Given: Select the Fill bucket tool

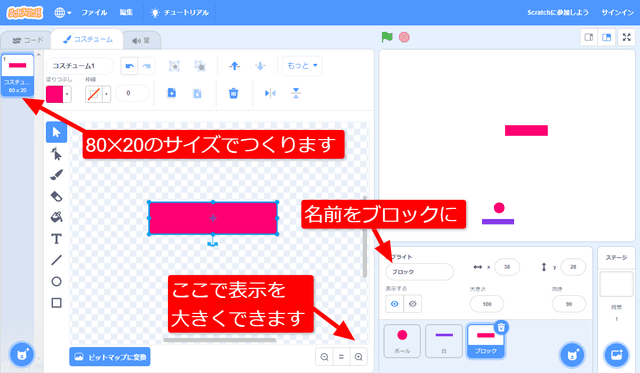Looking at the screenshot, I should [x=56, y=217].
